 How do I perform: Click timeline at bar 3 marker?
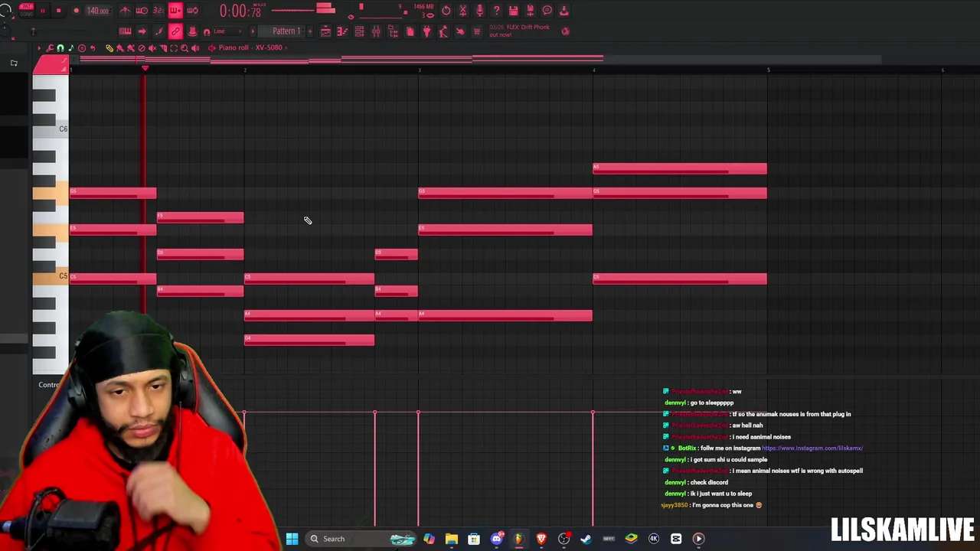pos(419,70)
